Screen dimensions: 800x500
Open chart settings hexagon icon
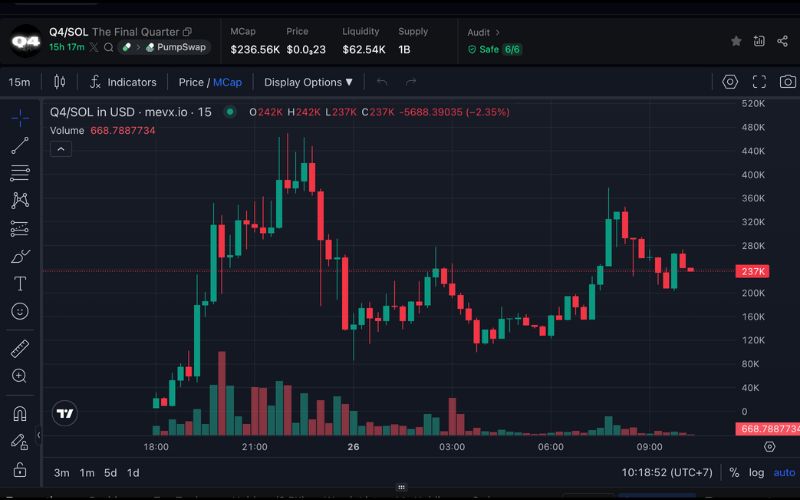pos(730,82)
